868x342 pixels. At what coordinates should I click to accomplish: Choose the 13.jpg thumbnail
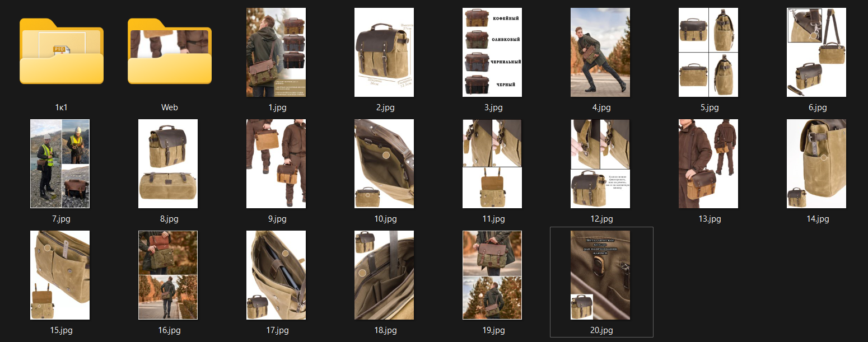tap(708, 163)
